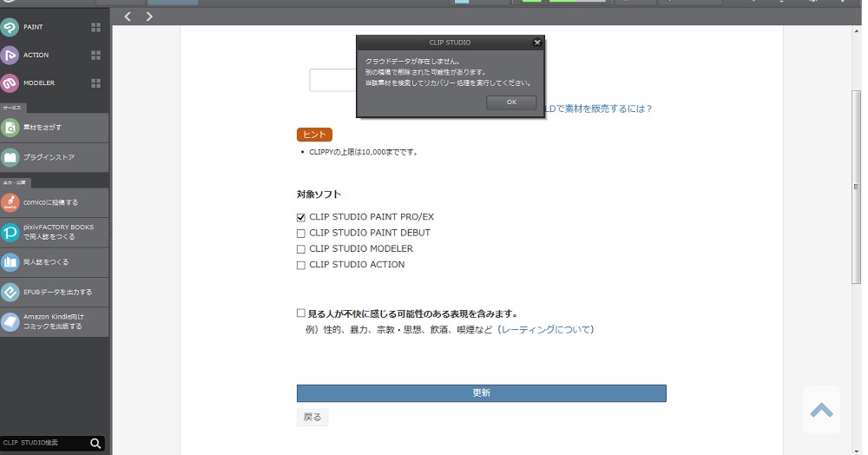The width and height of the screenshot is (868, 455).
Task: Click the orange ヒント label
Action: 314,135
